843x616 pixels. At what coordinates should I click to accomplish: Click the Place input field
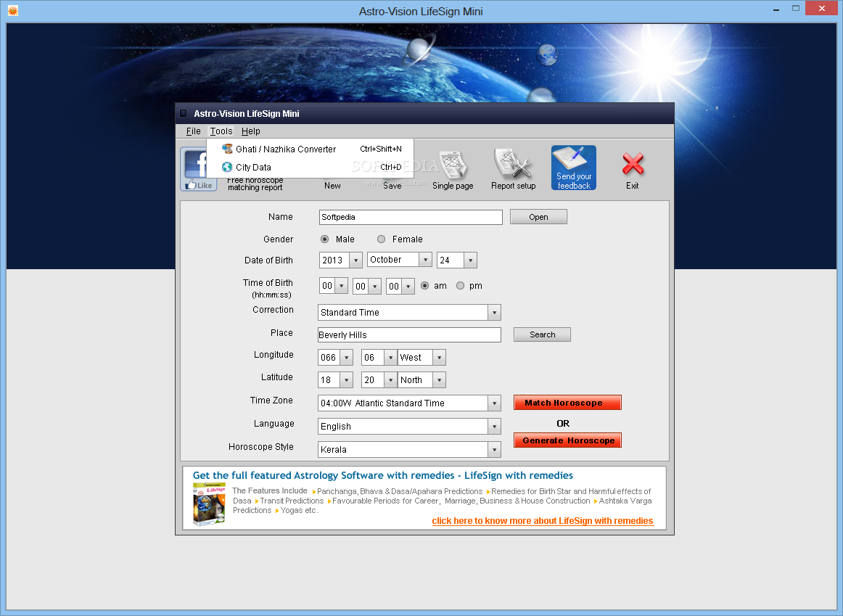pos(410,335)
